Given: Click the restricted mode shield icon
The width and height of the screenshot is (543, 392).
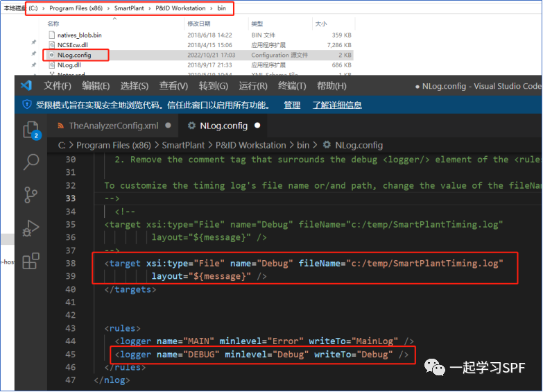Looking at the screenshot, I should (x=26, y=104).
